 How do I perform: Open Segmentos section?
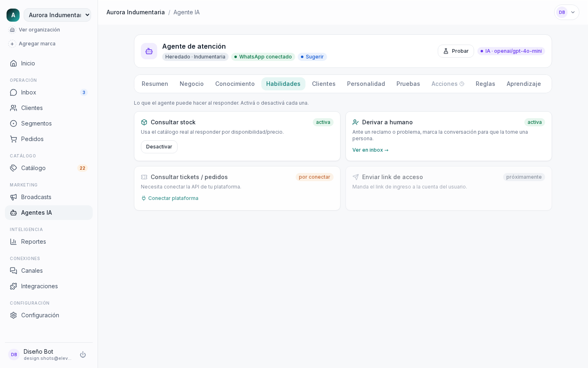pos(49,123)
